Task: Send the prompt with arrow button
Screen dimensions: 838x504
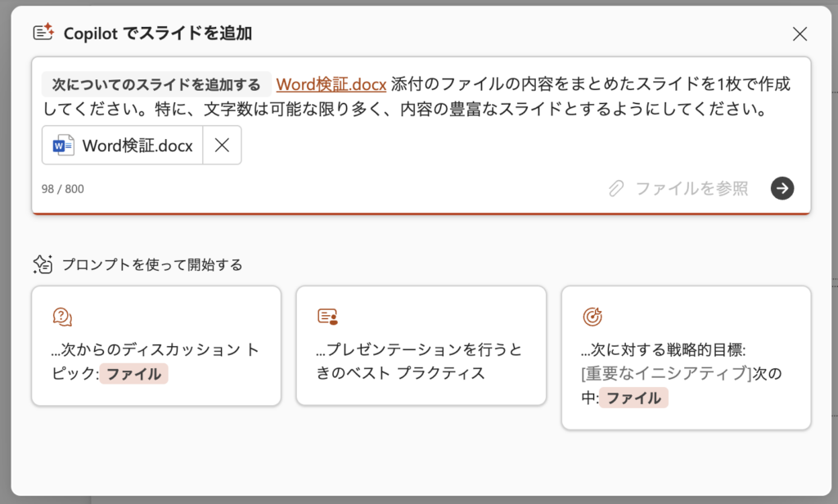Action: 782,188
